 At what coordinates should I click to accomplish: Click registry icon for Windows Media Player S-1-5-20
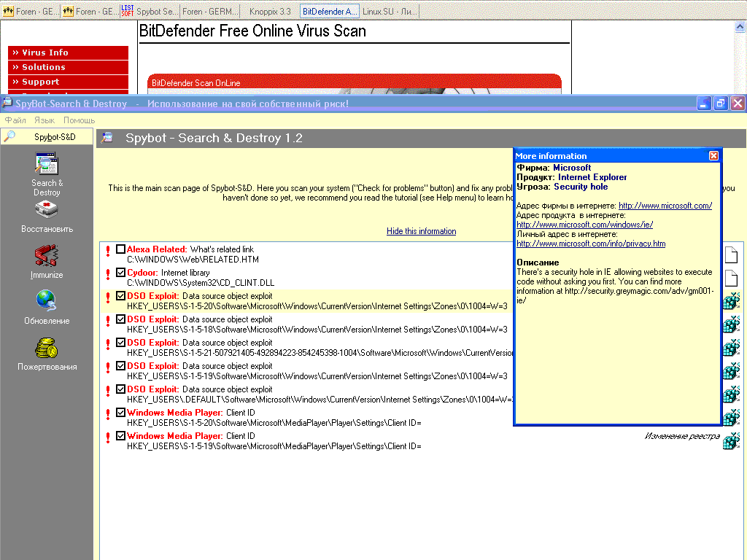(x=731, y=418)
